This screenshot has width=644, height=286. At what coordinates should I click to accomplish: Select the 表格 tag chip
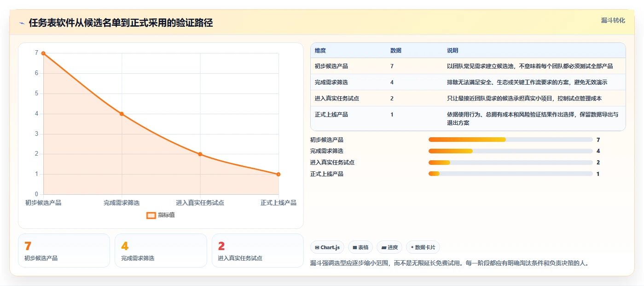click(x=360, y=247)
